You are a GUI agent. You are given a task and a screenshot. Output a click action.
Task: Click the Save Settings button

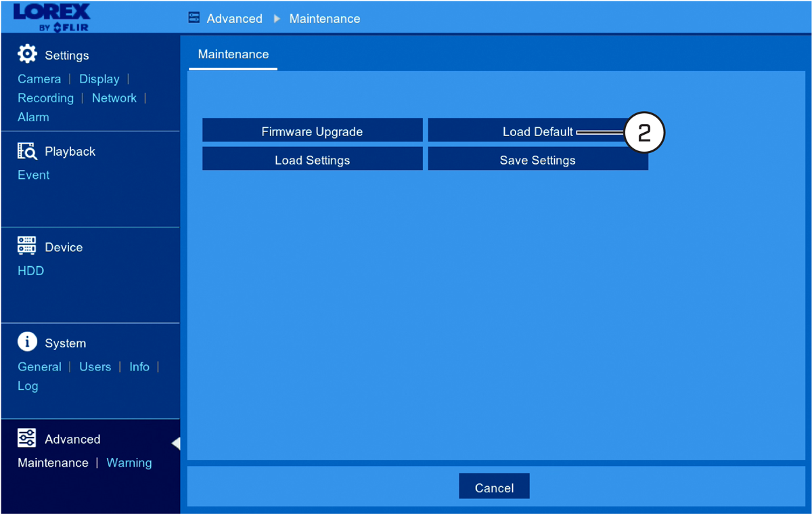pos(538,159)
